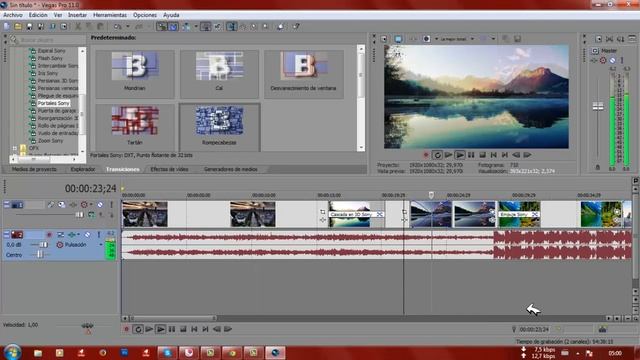The image size is (640, 360).
Task: Toggle loop playback in video preview
Action: (x=437, y=155)
